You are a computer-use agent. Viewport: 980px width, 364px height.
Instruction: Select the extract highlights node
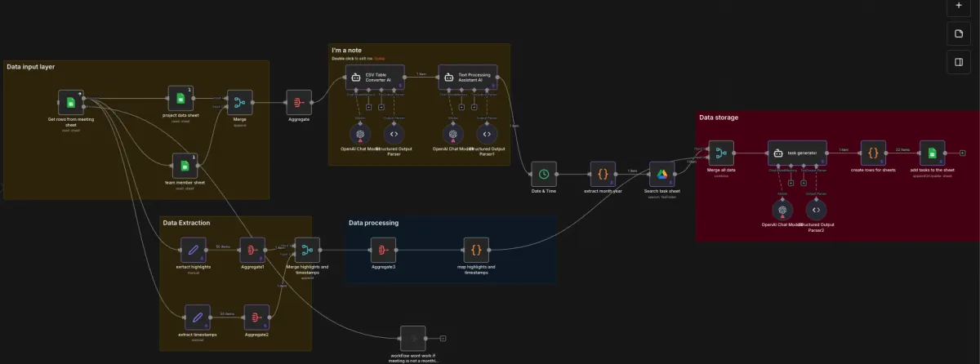coord(194,249)
